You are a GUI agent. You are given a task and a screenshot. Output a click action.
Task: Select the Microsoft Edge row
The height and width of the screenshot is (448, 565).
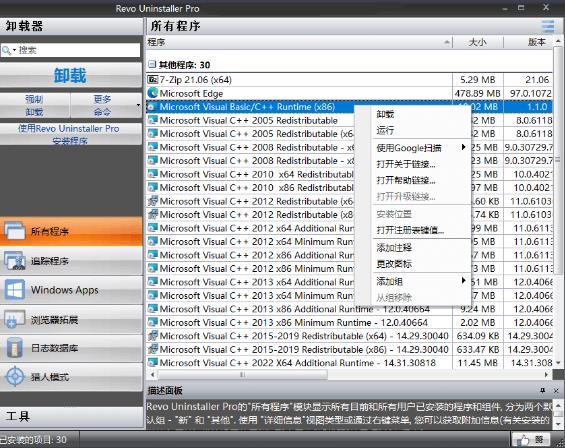350,93
